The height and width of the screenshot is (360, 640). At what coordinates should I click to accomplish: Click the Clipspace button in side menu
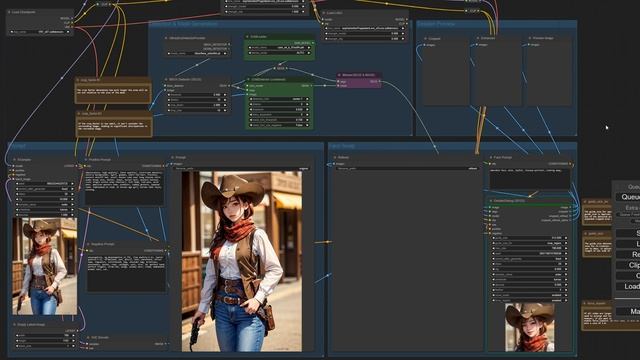[x=628, y=265]
